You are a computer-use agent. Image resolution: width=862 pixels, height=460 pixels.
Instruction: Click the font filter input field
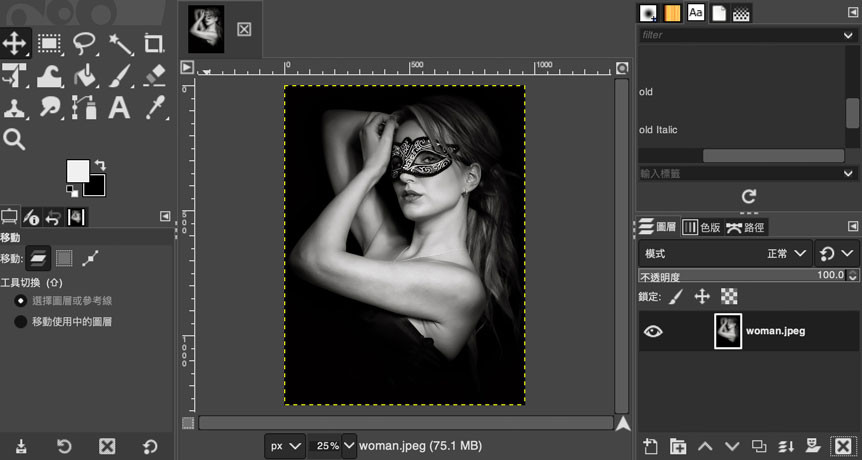coord(740,35)
